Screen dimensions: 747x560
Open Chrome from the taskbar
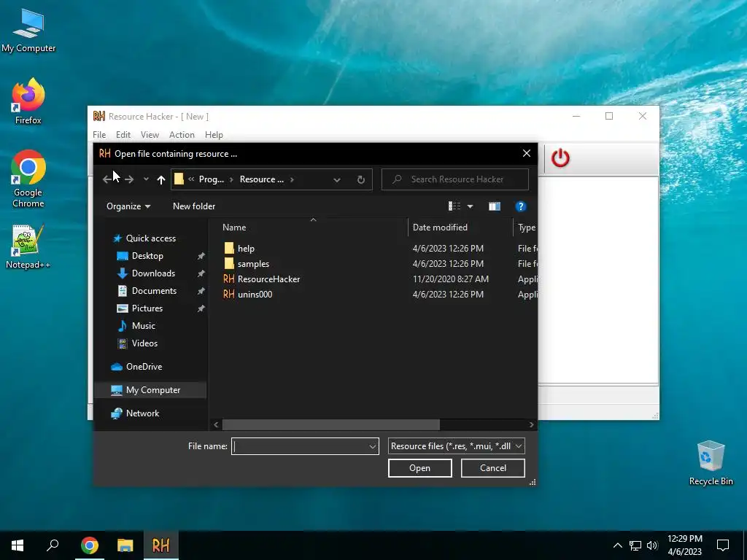point(90,545)
